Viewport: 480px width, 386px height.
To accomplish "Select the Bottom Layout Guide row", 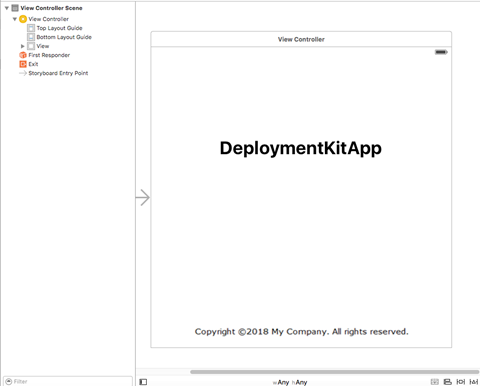I will pyautogui.click(x=68, y=37).
